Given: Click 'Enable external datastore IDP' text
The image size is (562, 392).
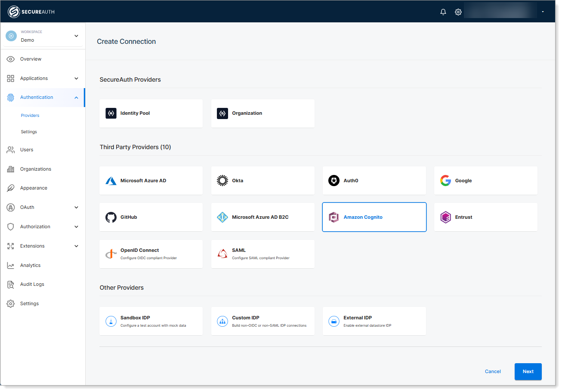Looking at the screenshot, I should [x=367, y=325].
